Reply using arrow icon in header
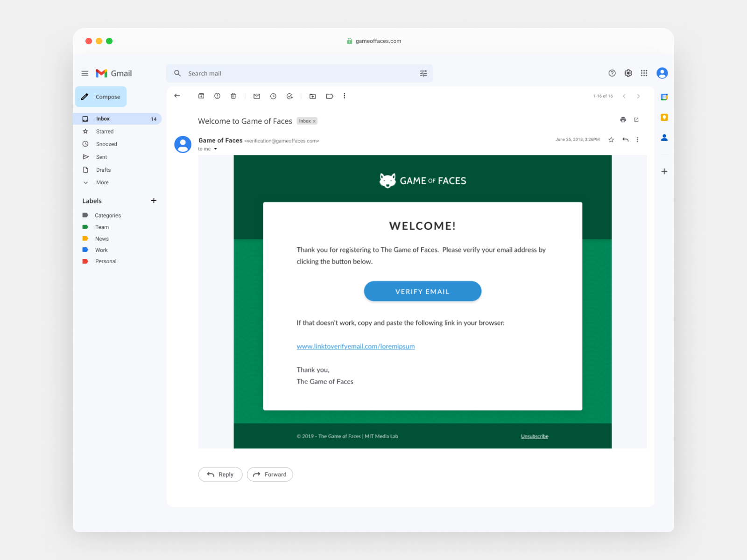 [x=626, y=140]
